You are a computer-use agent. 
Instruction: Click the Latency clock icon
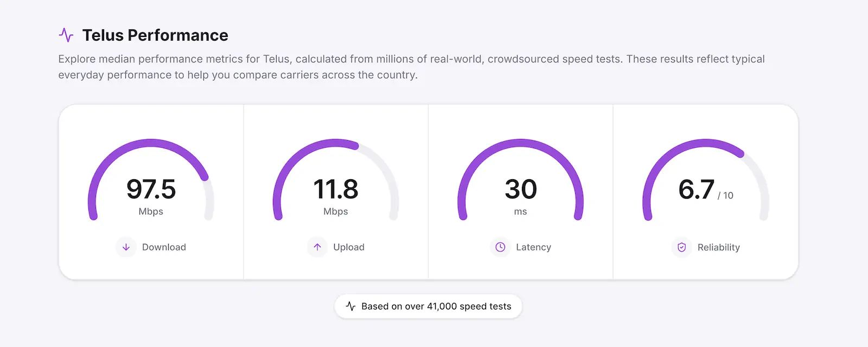[x=500, y=247]
